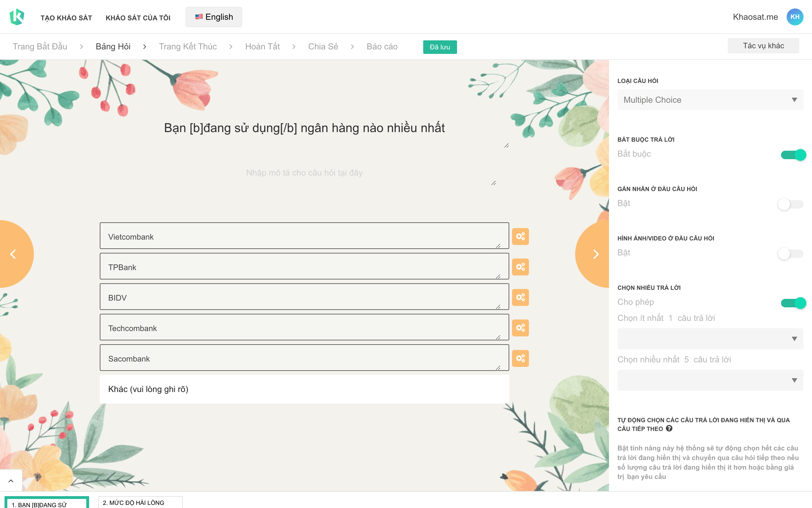Toggle the Bắt buộc required switch
This screenshot has height=508, width=812.
[x=793, y=155]
